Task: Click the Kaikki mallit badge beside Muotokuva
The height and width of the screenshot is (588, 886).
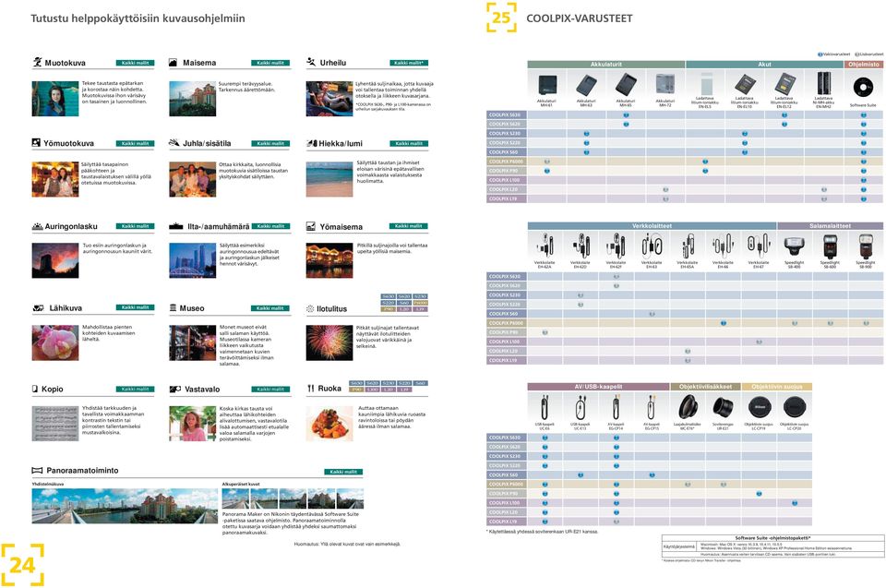Action: coord(135,63)
